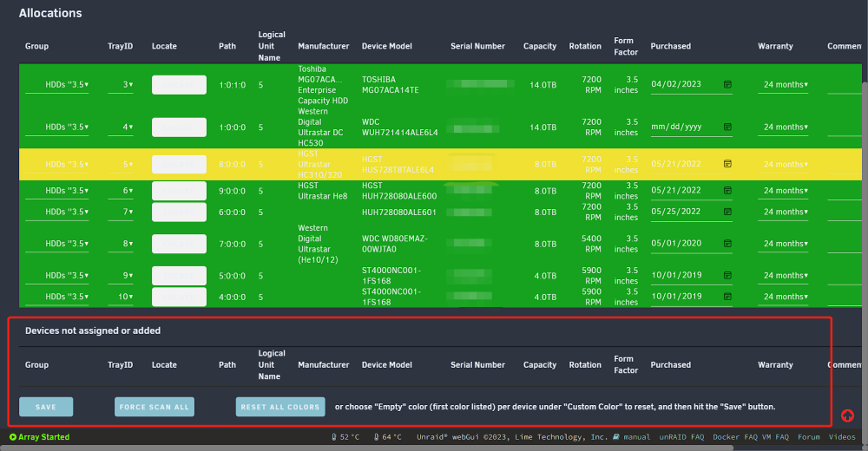Click the horizontal scrollbar at the page bottom

pyautogui.click(x=366, y=448)
